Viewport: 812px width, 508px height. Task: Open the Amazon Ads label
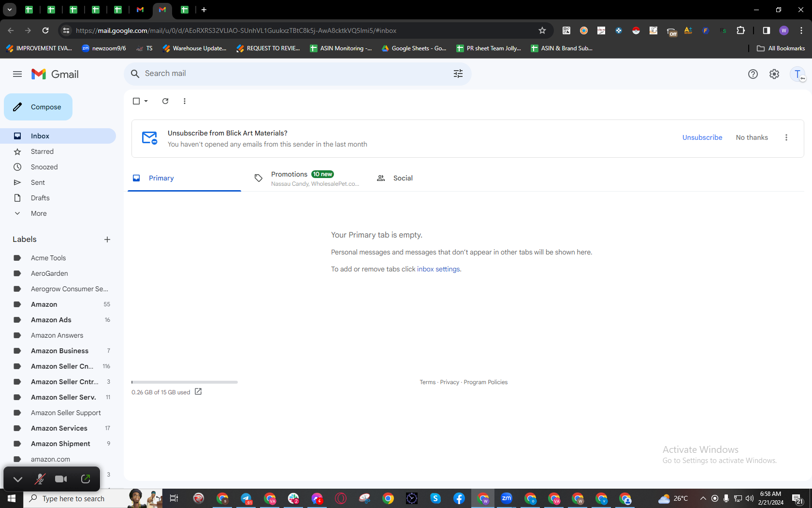click(x=58, y=320)
